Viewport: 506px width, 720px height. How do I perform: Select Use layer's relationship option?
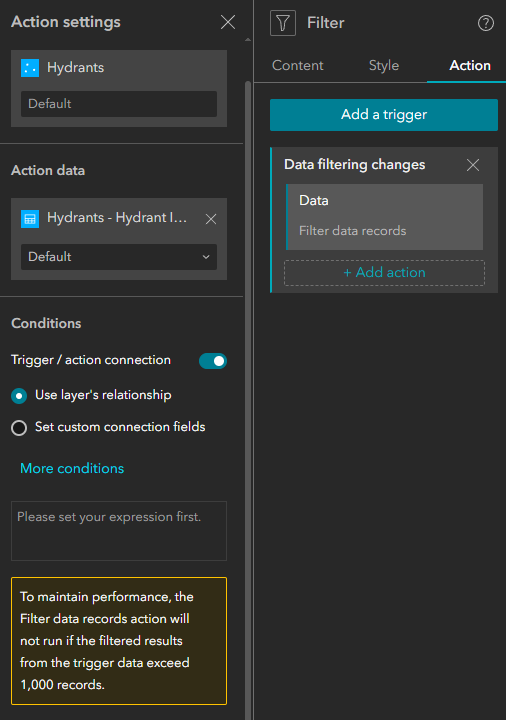19,396
